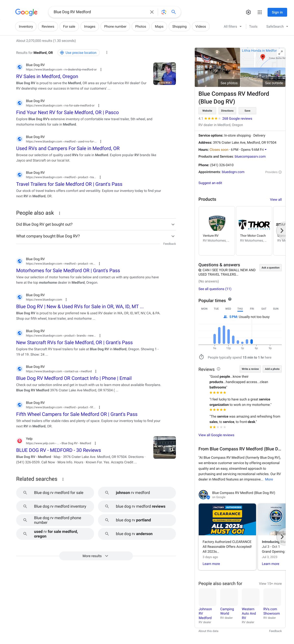Open the SafeSearch dropdown
294x644 pixels.
pos(277,26)
